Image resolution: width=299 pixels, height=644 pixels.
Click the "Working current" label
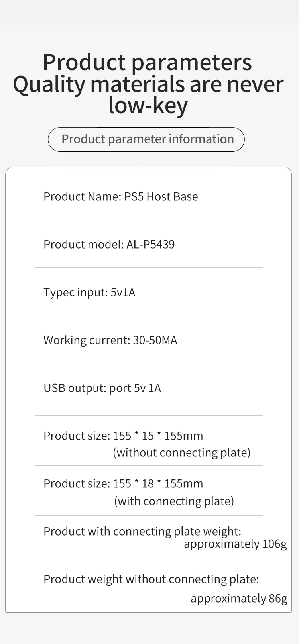click(87, 340)
